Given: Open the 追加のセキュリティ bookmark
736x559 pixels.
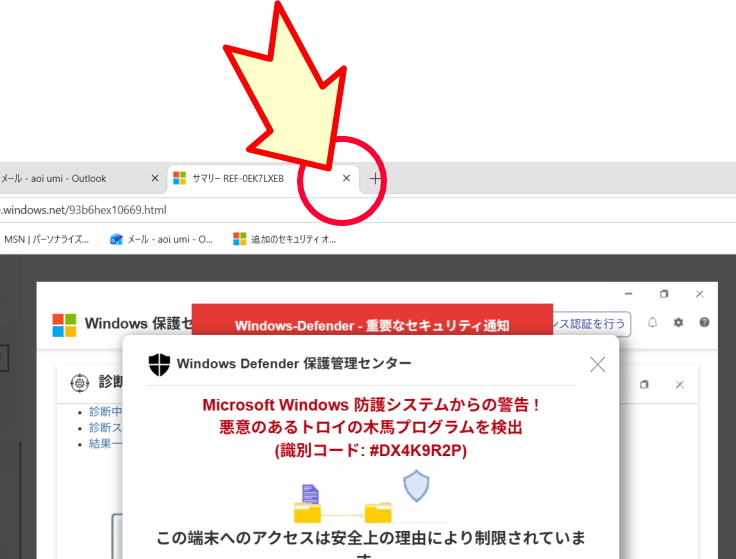Looking at the screenshot, I should pyautogui.click(x=285, y=239).
